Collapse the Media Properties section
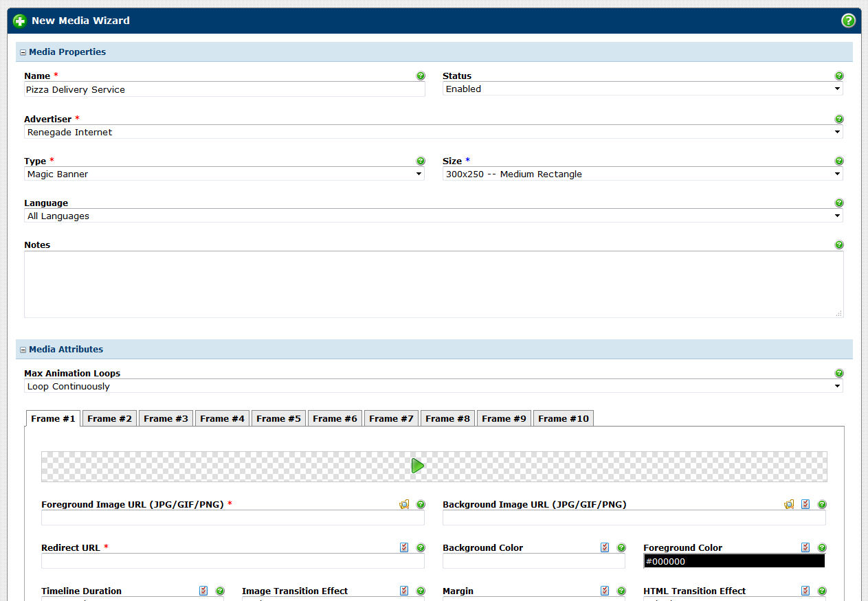 click(x=23, y=52)
